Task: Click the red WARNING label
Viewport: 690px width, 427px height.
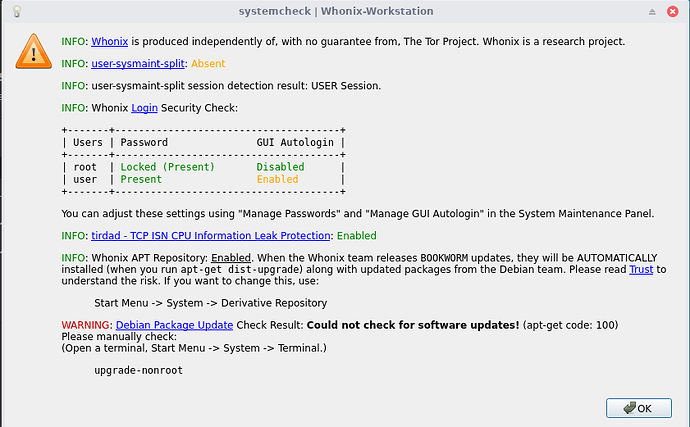Action: click(x=86, y=325)
